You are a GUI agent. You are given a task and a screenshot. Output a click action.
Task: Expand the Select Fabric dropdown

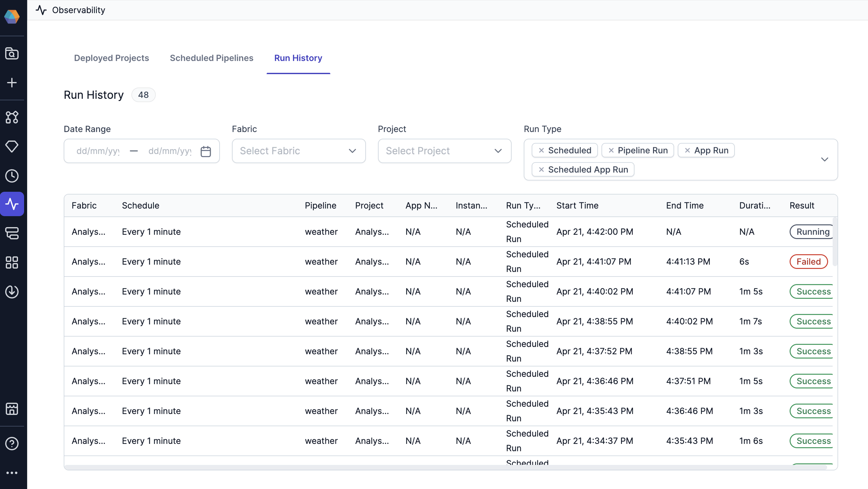(298, 151)
